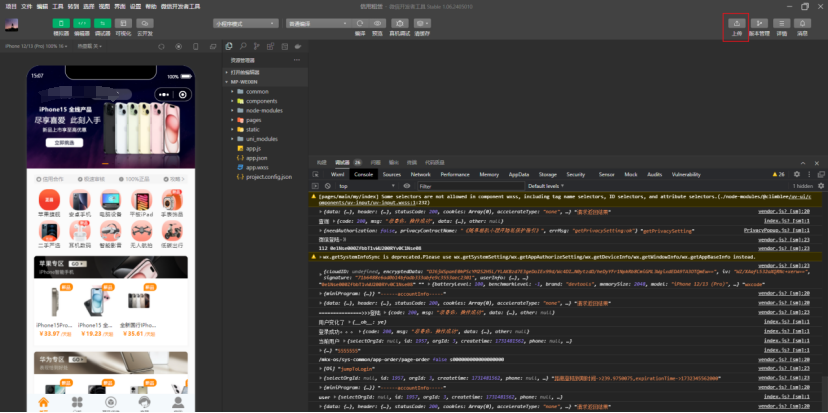The width and height of the screenshot is (828, 413).
Task: Click the 预览 preview eye icon
Action: (x=377, y=23)
